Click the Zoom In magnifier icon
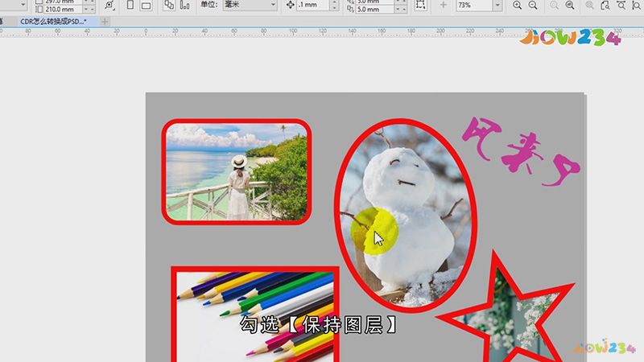Screen dimensions: 644x362 (517, 5)
